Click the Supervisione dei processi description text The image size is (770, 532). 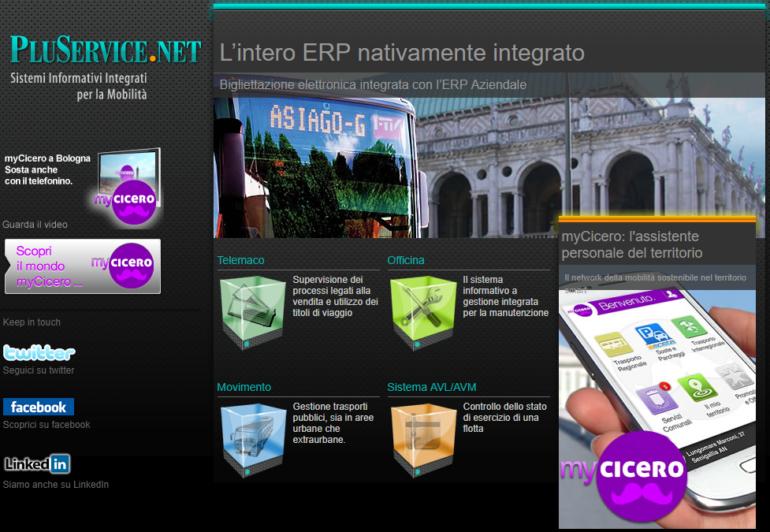click(336, 296)
